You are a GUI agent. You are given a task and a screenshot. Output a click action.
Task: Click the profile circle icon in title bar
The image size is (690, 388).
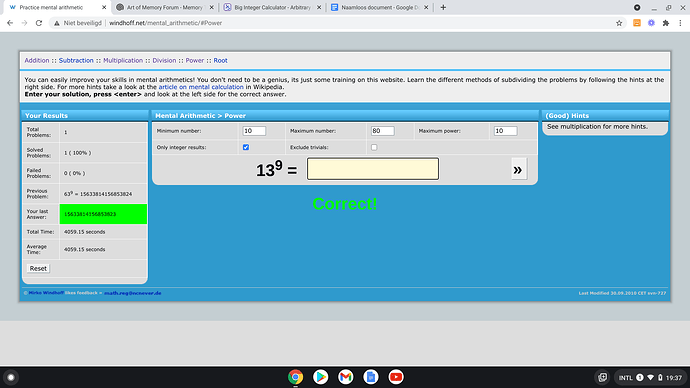[637, 7]
